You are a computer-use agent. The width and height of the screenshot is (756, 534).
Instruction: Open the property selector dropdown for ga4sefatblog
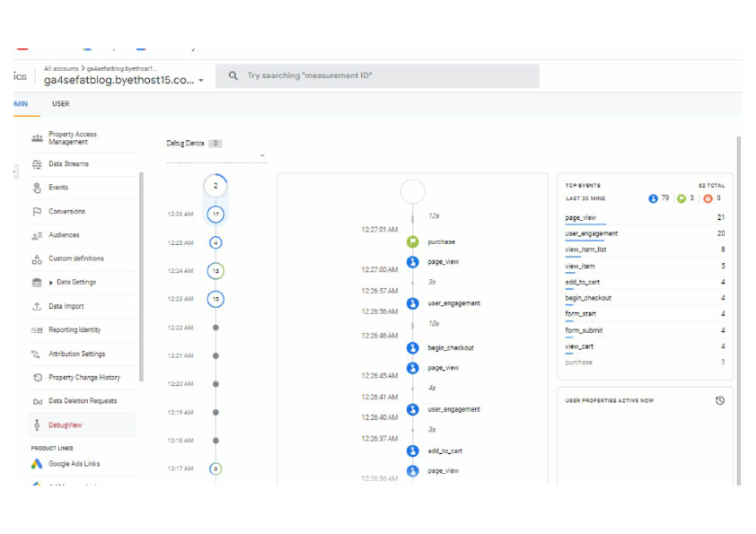click(202, 79)
